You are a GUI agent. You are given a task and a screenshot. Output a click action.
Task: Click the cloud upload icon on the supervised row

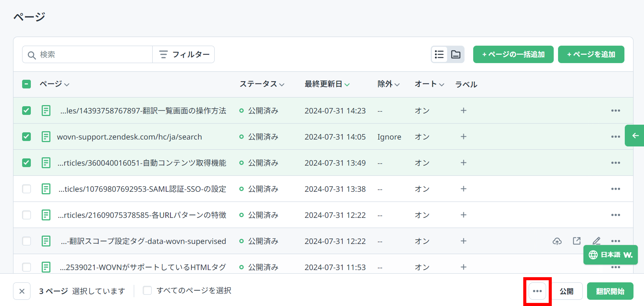557,241
